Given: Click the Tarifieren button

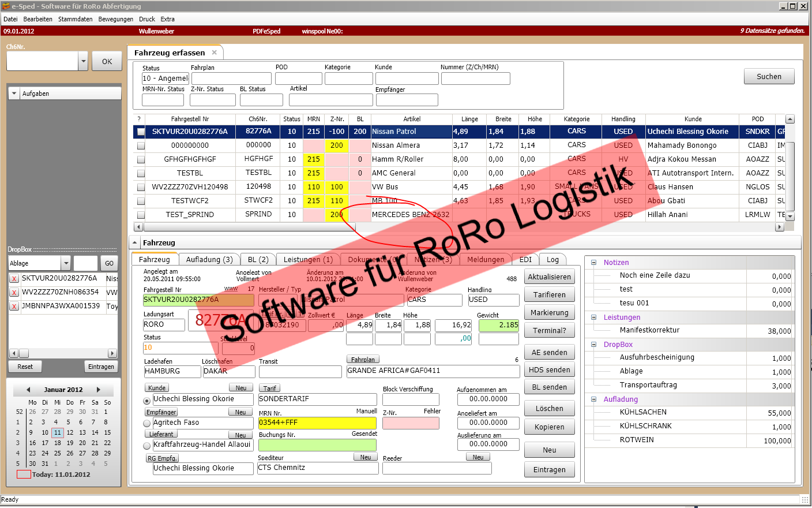Looking at the screenshot, I should (549, 295).
